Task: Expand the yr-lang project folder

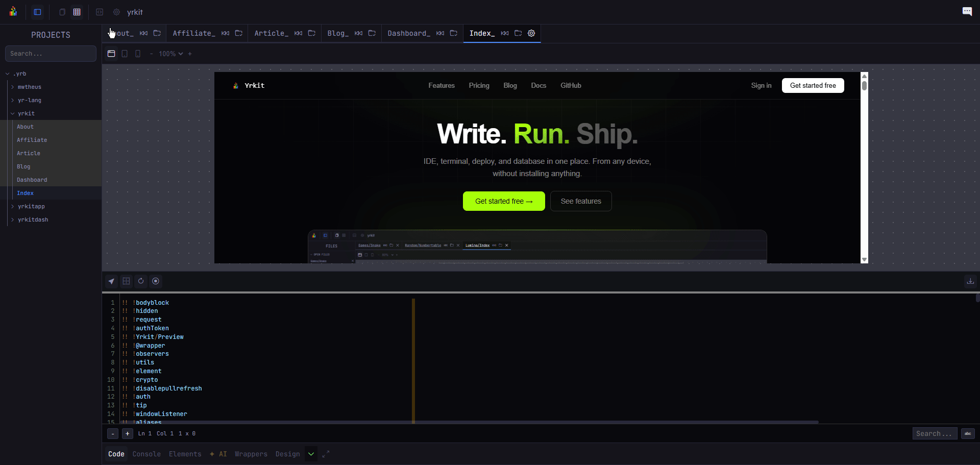Action: 13,101
